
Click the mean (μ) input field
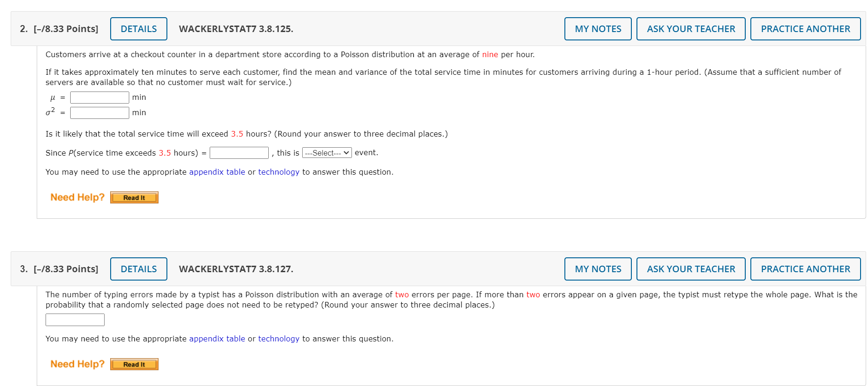coord(99,97)
